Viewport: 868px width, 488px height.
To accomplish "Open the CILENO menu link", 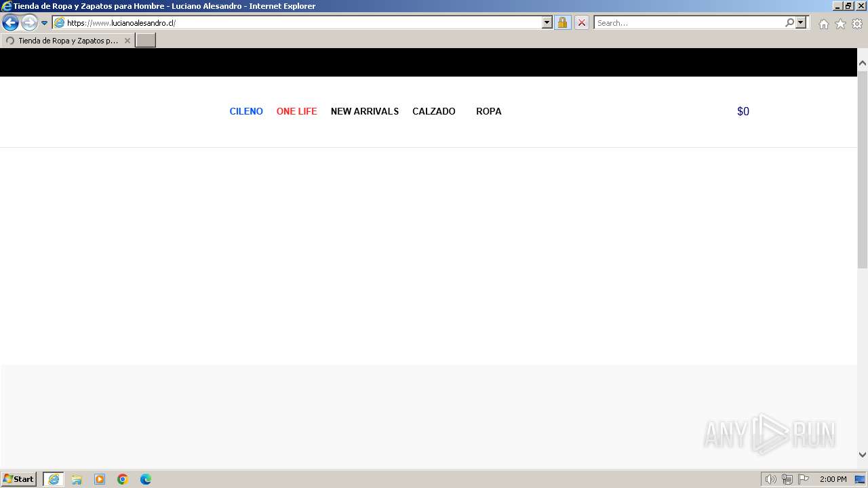I will coord(246,111).
